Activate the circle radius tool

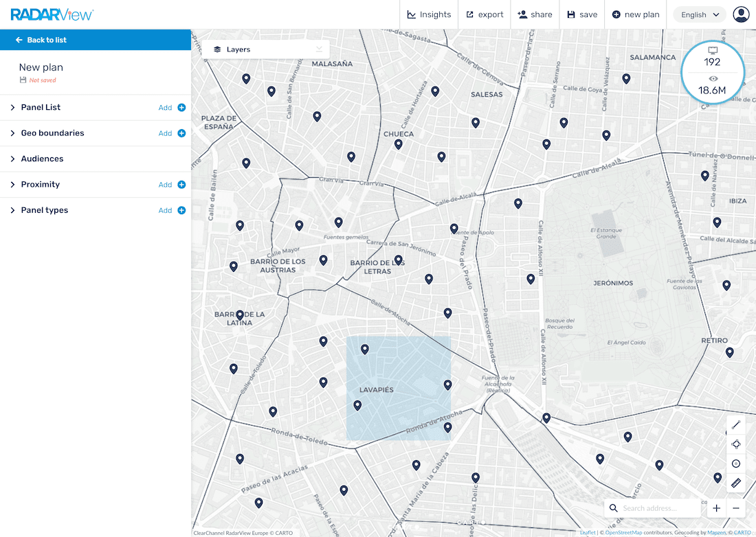tap(735, 464)
